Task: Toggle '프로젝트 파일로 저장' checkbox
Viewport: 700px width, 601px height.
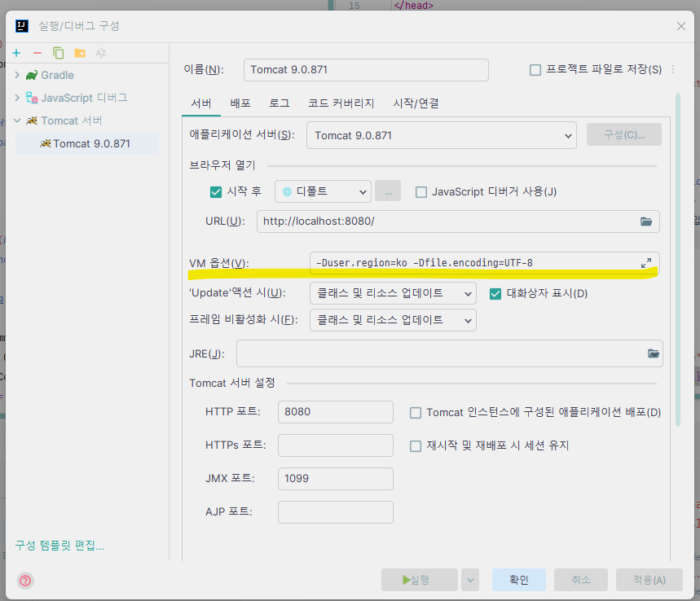Action: (535, 70)
